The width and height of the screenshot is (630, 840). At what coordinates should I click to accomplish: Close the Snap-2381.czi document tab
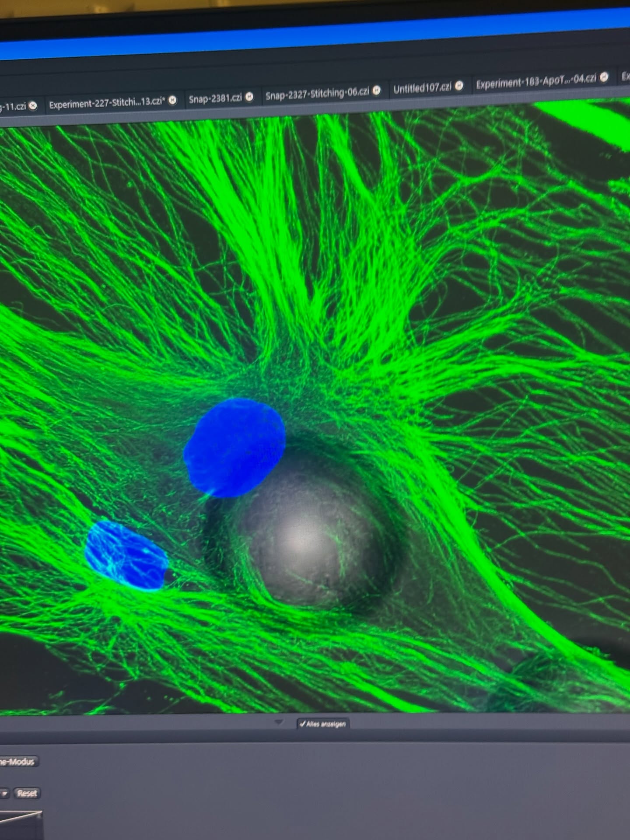(x=249, y=97)
